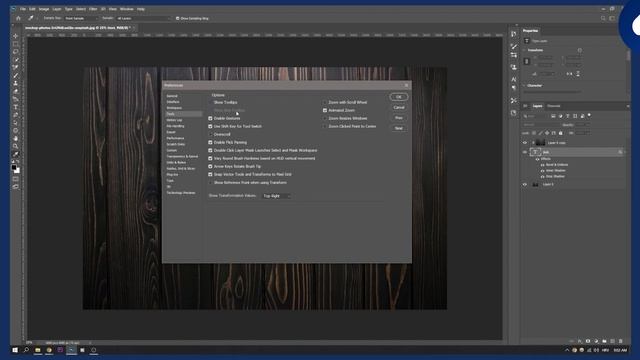Screen dimensions: 640x360
Task: Open the Window menu
Action: [127, 9]
